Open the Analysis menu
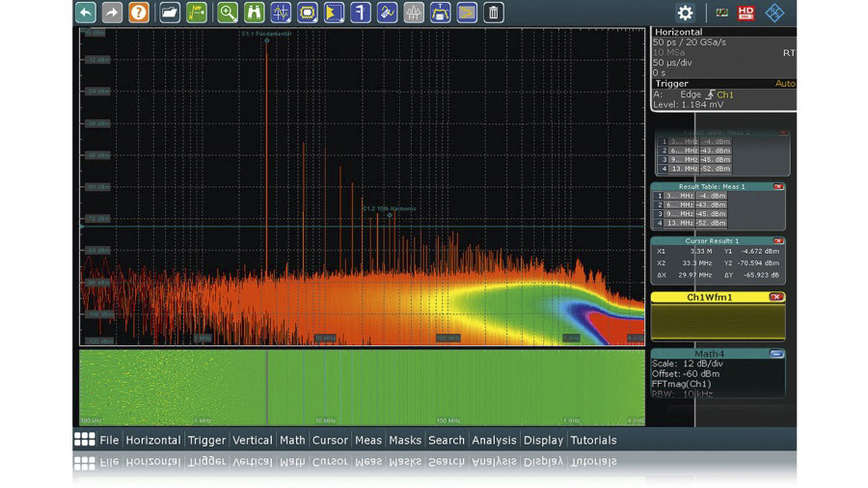The width and height of the screenshot is (868, 488). tap(494, 440)
